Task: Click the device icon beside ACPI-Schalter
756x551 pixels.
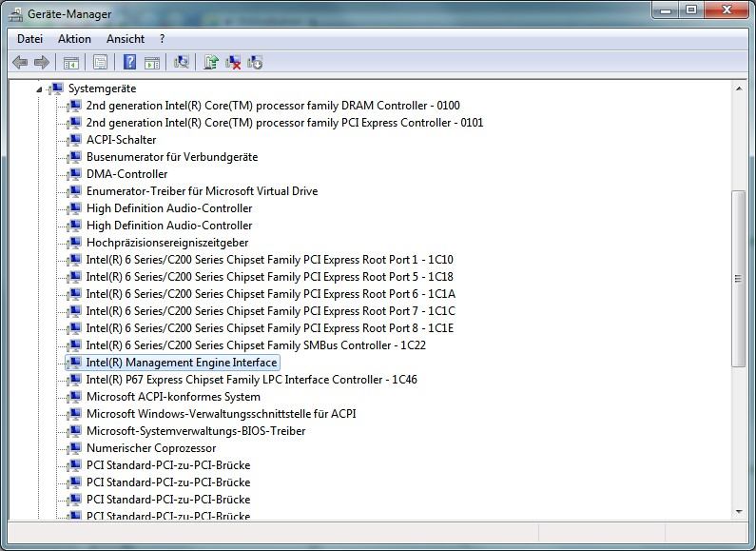Action: [75, 140]
